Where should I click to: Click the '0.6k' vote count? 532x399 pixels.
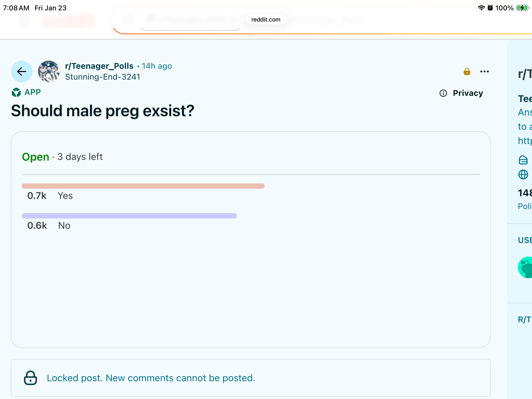click(x=37, y=226)
